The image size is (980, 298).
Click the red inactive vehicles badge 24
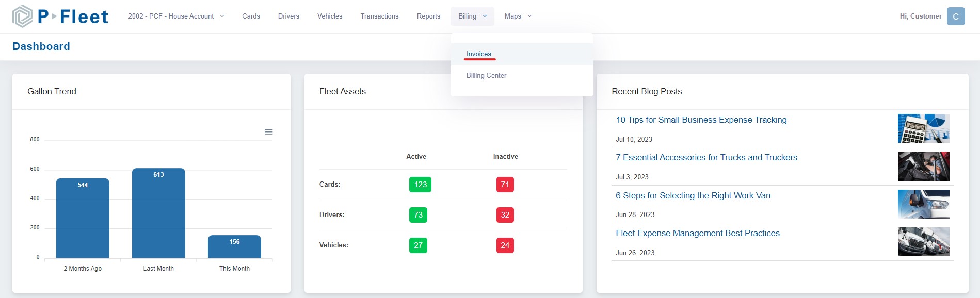tap(505, 245)
